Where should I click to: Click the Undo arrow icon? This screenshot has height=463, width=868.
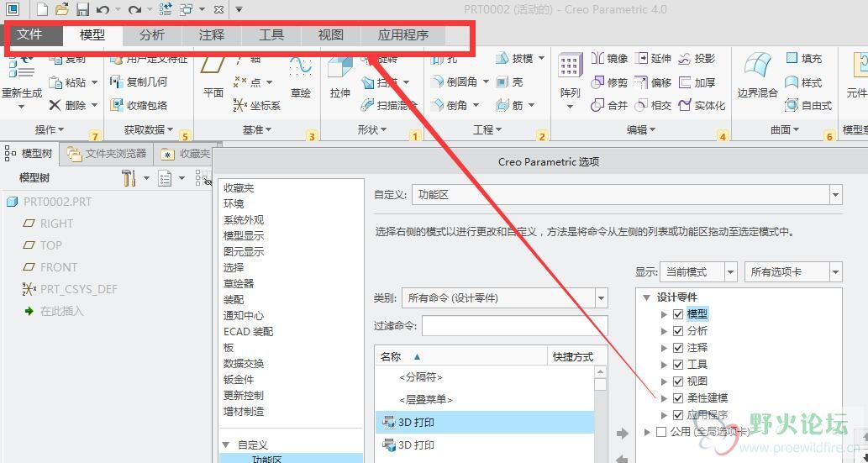(102, 9)
